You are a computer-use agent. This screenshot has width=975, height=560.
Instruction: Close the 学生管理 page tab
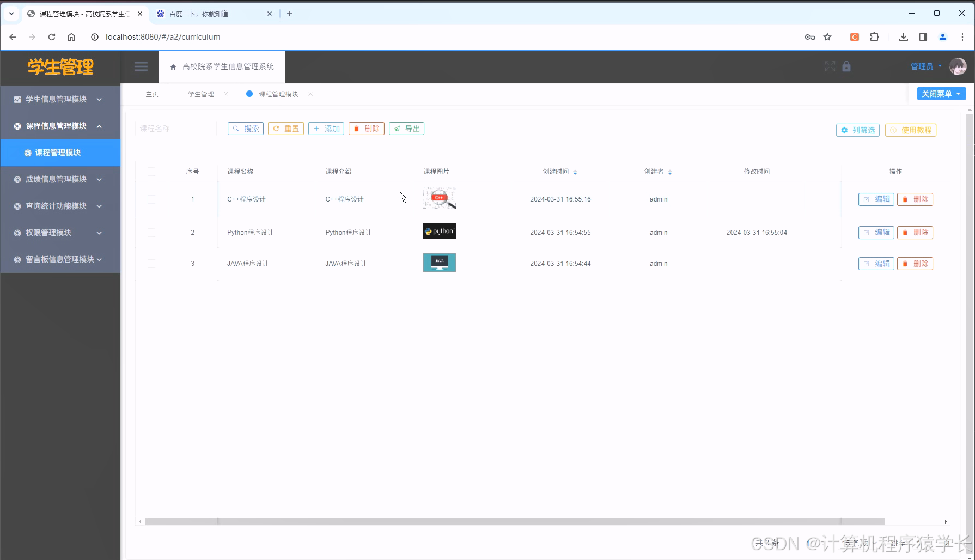point(226,94)
